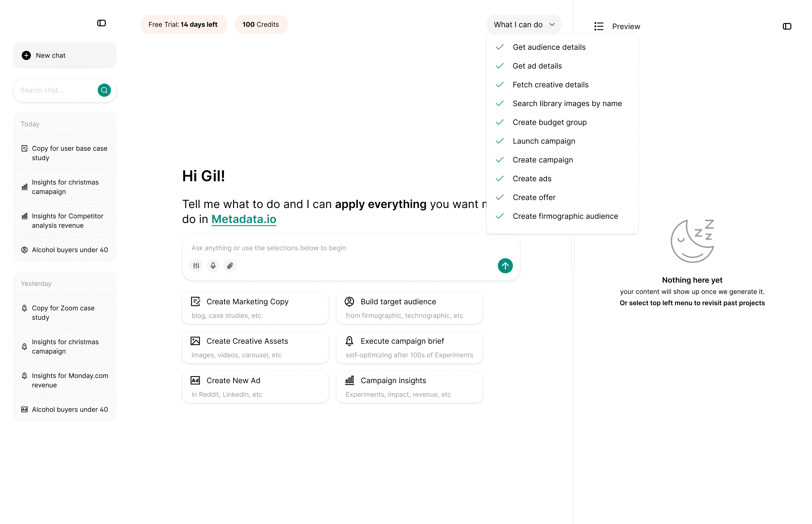Open Insights for Monday.com revenue chat
This screenshot has height=524, width=812.
tap(70, 380)
